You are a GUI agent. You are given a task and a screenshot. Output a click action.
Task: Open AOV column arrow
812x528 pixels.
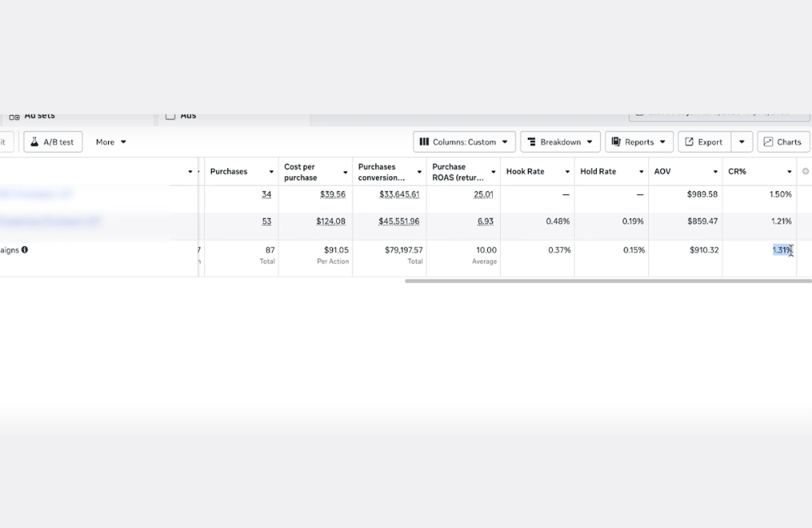715,171
